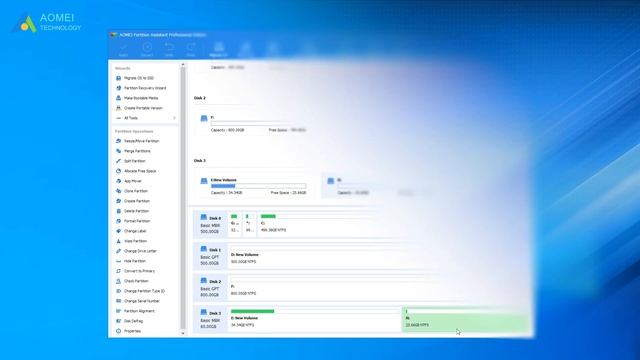Click the Discard toolbar icon
Screen dimensions: 640x360
(147, 49)
